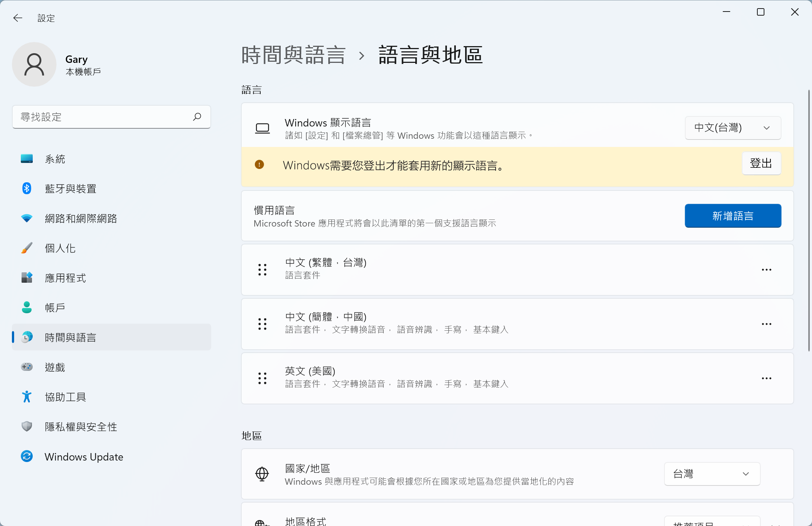Select 藍牙與裝置 in the sidebar

click(x=112, y=189)
